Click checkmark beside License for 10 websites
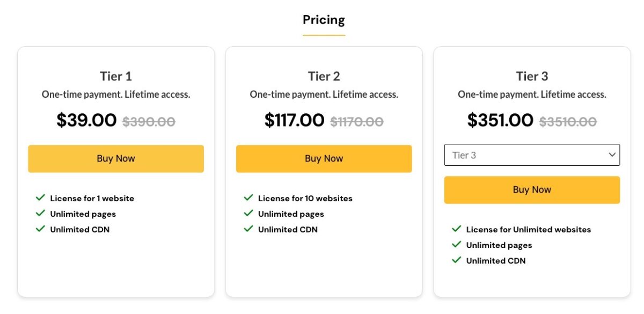This screenshot has height=314, width=644. click(248, 198)
